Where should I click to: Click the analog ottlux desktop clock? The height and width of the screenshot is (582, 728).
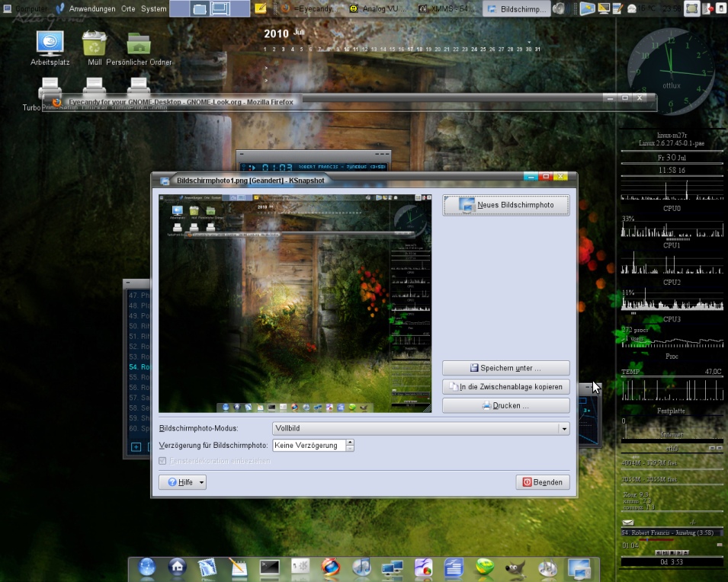[x=670, y=72]
